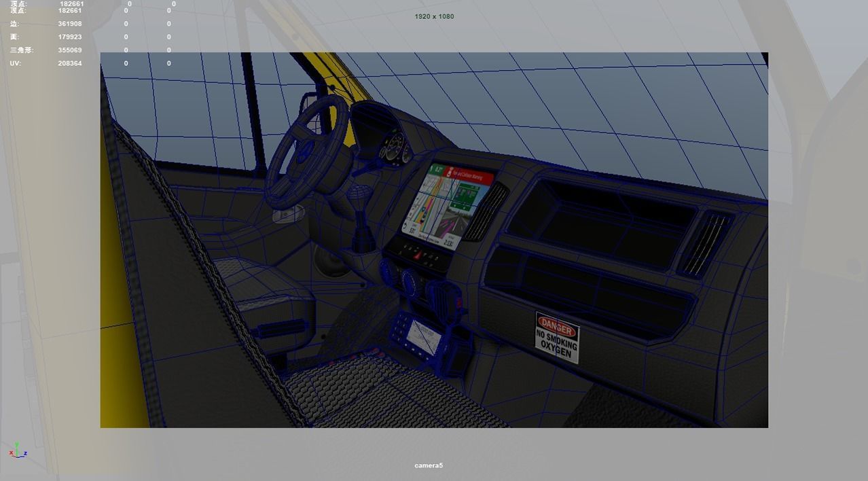Click the triangle count value 355069
The width and height of the screenshot is (868, 481).
pos(70,50)
